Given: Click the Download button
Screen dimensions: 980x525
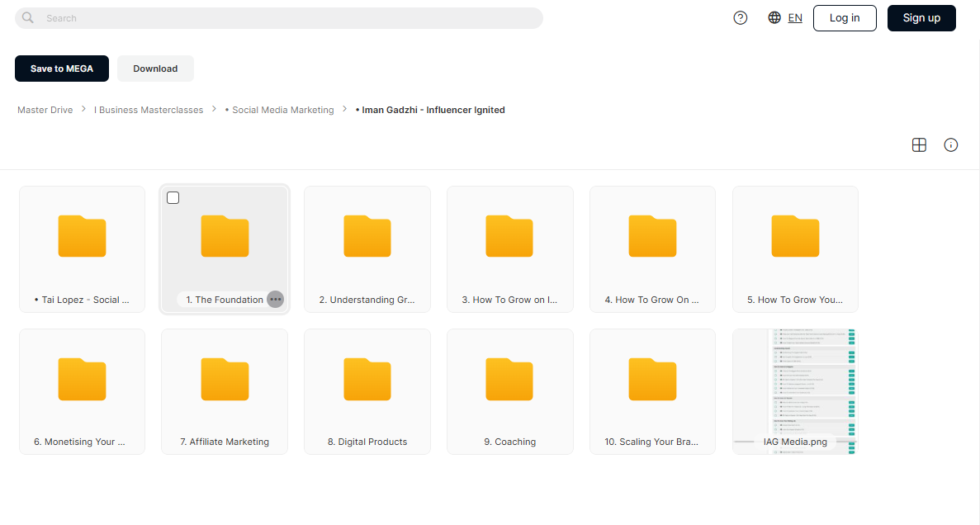Looking at the screenshot, I should tap(155, 69).
